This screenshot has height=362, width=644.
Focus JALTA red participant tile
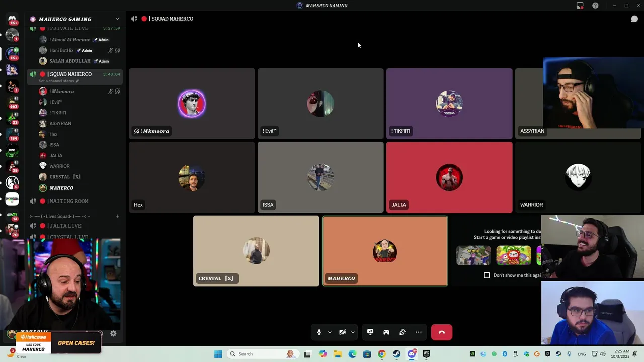449,177
